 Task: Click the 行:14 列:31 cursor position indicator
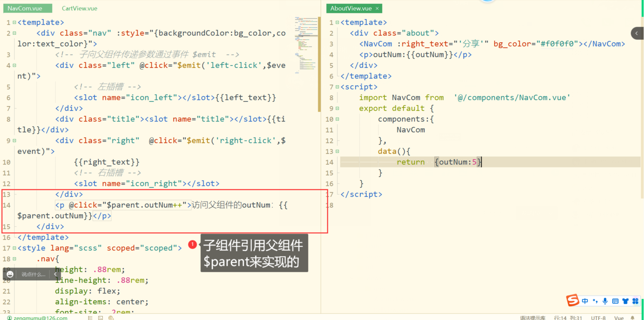(568, 318)
